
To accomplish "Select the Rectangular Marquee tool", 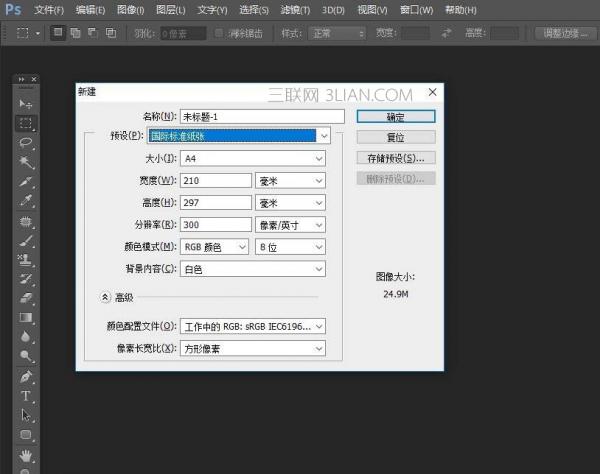I will 27,123.
